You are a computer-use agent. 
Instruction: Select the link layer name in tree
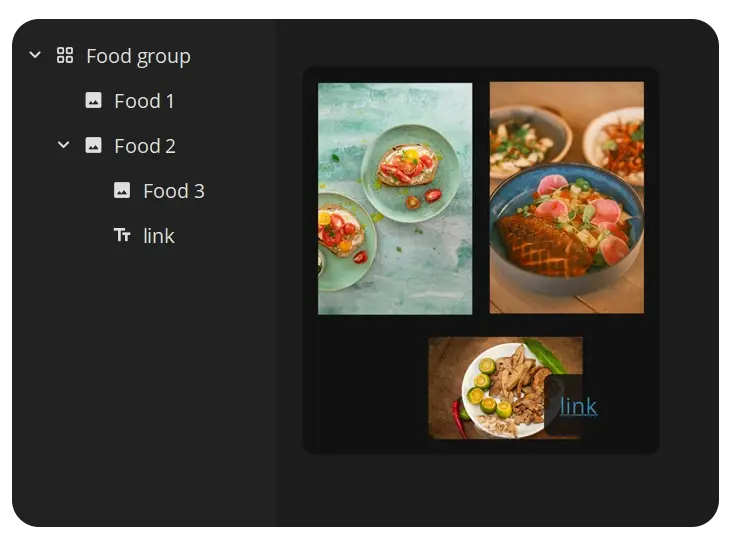[x=159, y=236]
